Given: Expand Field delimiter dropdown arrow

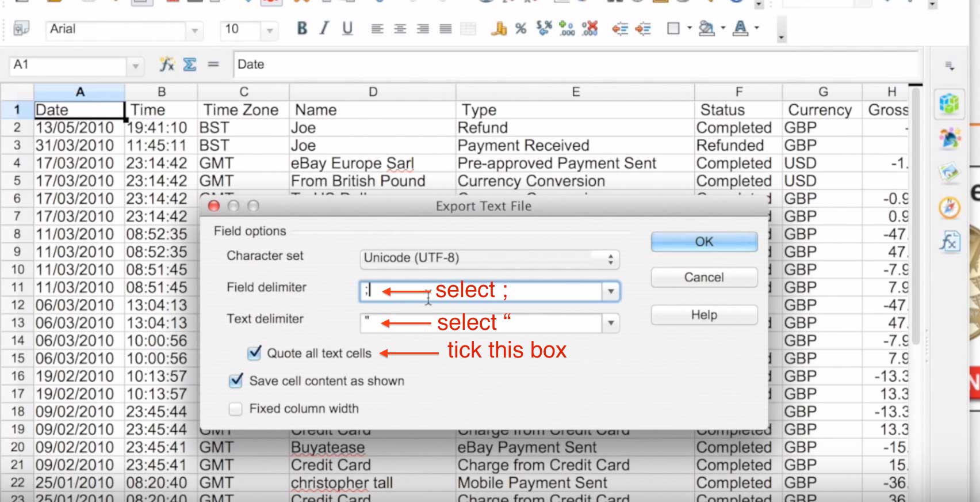Looking at the screenshot, I should (x=611, y=291).
